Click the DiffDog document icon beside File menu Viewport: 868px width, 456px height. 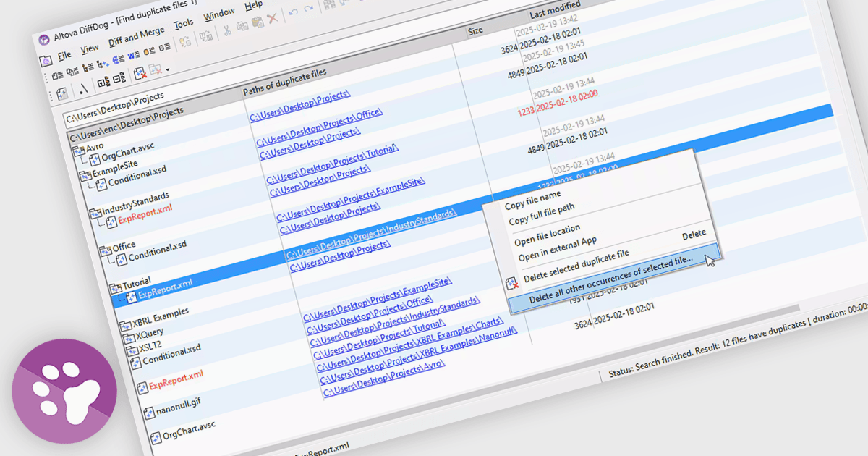pos(45,60)
